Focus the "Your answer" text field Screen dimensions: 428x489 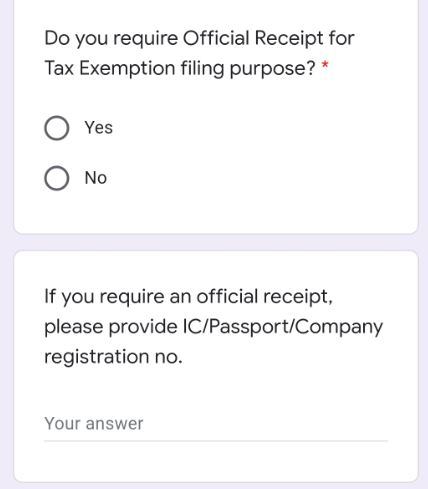(216, 424)
